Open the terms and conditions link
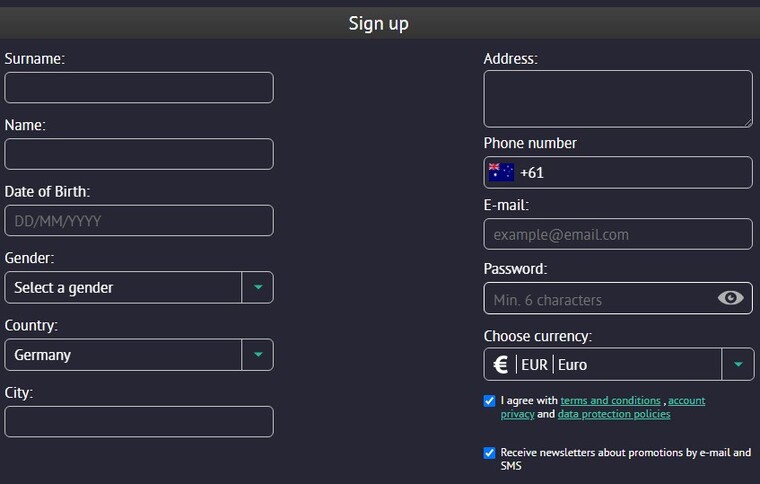 pyautogui.click(x=610, y=401)
